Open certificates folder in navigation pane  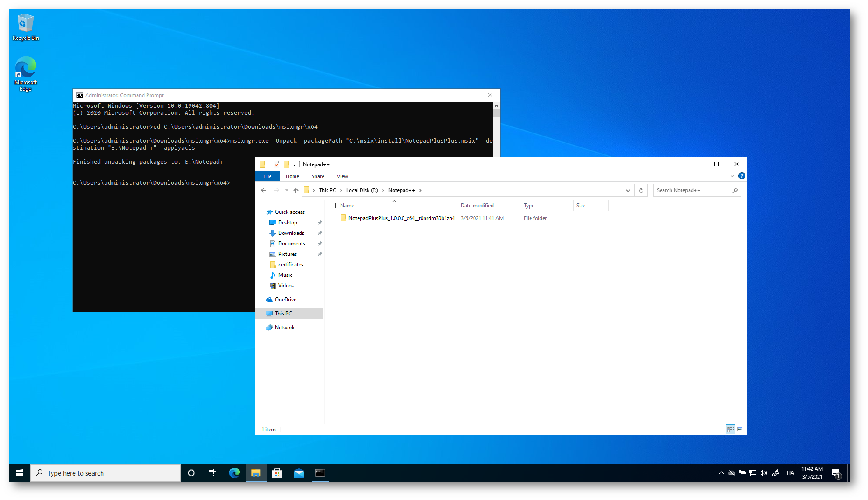pos(291,265)
